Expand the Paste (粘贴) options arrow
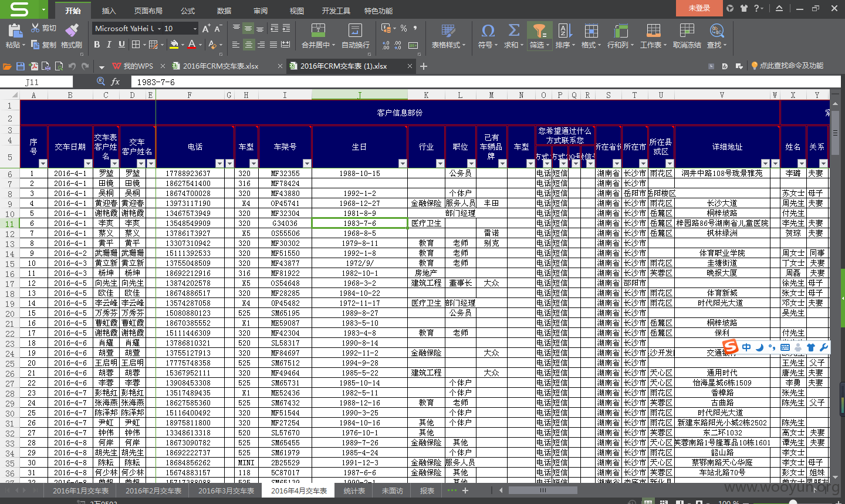The image size is (845, 504). [x=24, y=45]
